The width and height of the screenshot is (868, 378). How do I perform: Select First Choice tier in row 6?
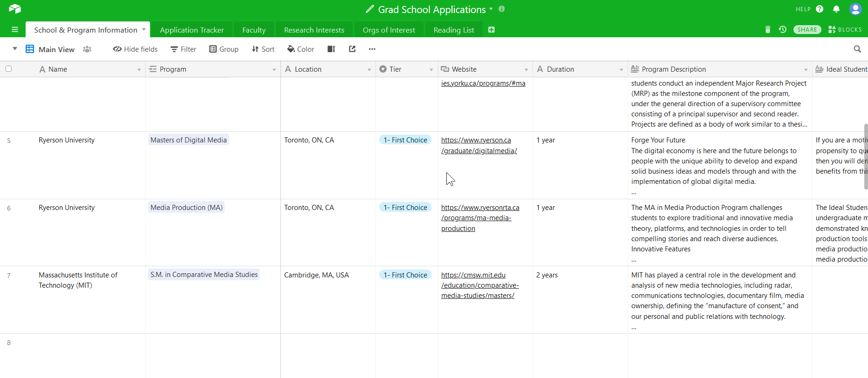pos(405,207)
